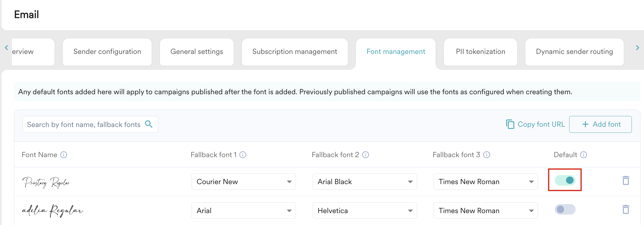
Task: Open the Courier New fallback dropdown
Action: [243, 182]
